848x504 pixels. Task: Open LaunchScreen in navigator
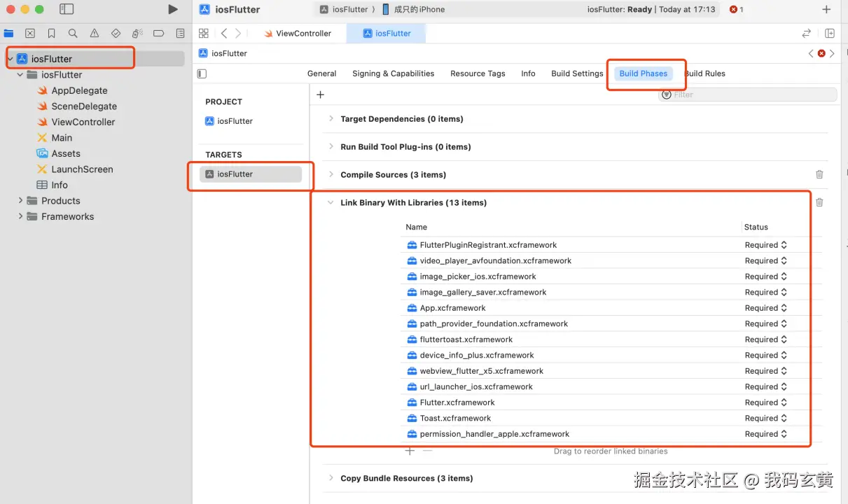click(82, 169)
